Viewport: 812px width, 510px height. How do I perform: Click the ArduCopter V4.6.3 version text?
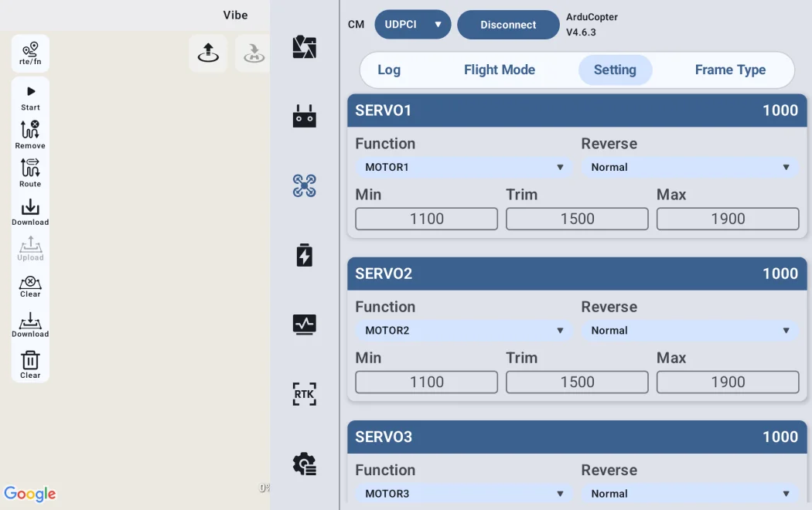(592, 24)
